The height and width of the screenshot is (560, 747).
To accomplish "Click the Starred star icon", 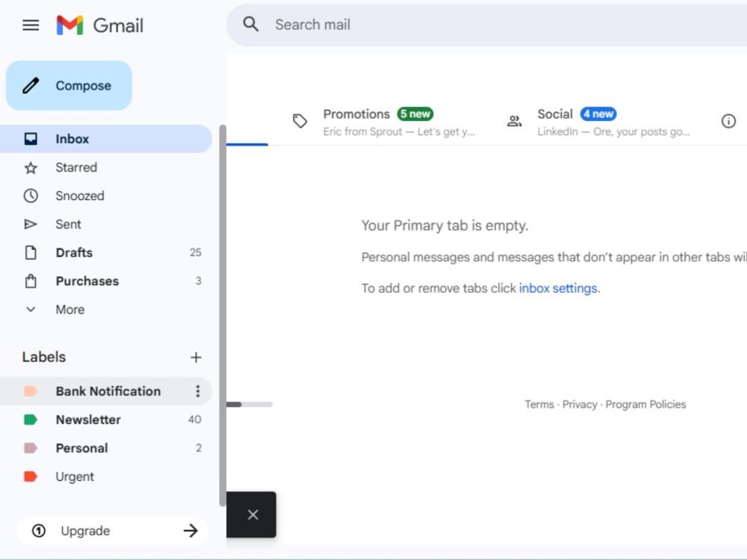I will [x=31, y=167].
